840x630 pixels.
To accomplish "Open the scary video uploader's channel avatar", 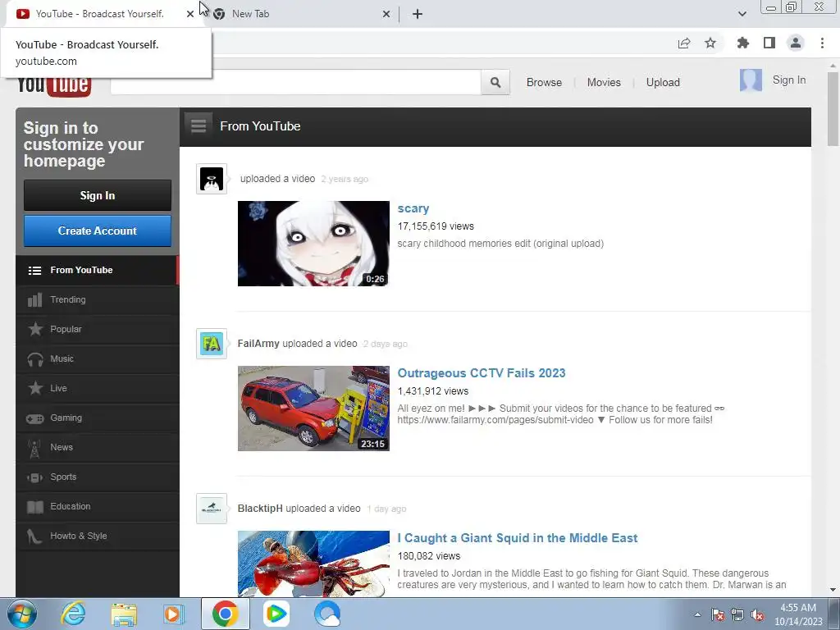I will click(x=212, y=179).
